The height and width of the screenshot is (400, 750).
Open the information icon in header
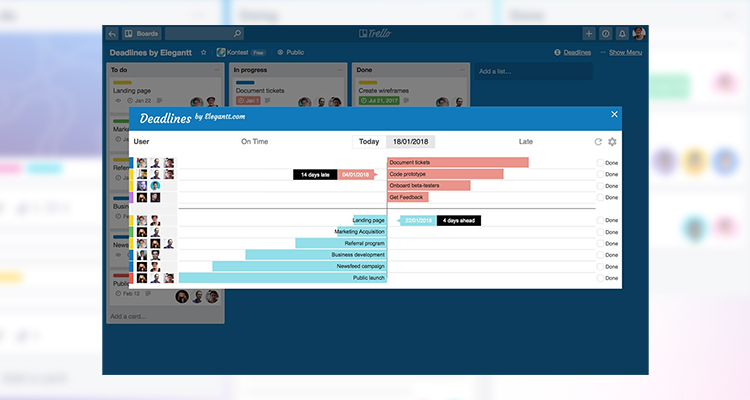tap(606, 33)
